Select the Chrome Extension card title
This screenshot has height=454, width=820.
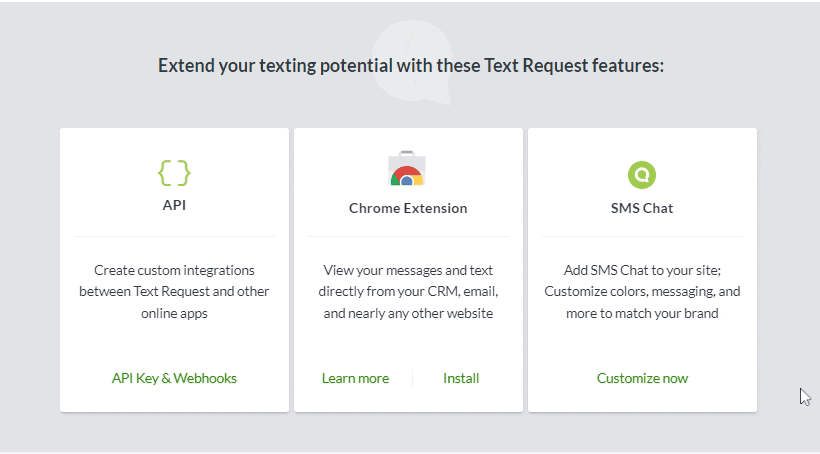408,208
